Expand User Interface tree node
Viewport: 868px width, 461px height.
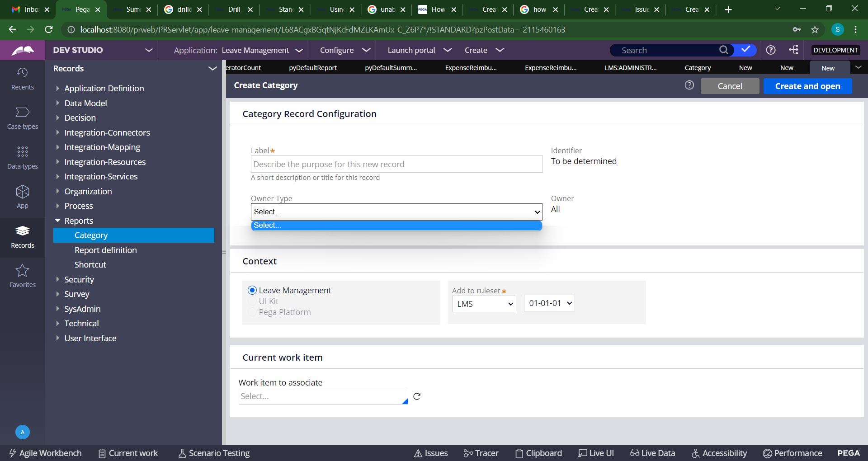pos(57,338)
